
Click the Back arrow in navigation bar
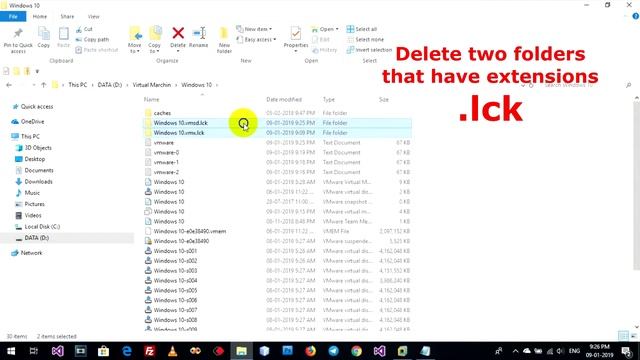pos(9,85)
